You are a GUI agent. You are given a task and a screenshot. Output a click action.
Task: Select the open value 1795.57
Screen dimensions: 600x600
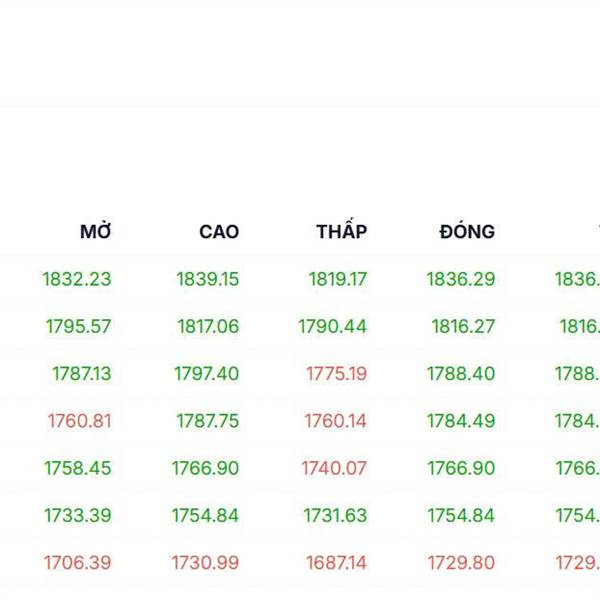click(78, 326)
